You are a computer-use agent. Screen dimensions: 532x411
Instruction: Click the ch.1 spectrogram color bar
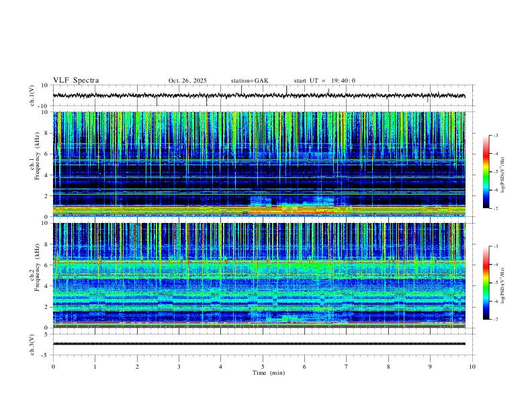486,172
